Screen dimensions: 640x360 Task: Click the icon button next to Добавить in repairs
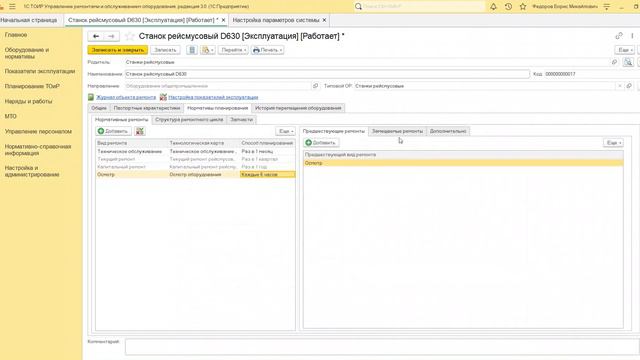pos(140,131)
